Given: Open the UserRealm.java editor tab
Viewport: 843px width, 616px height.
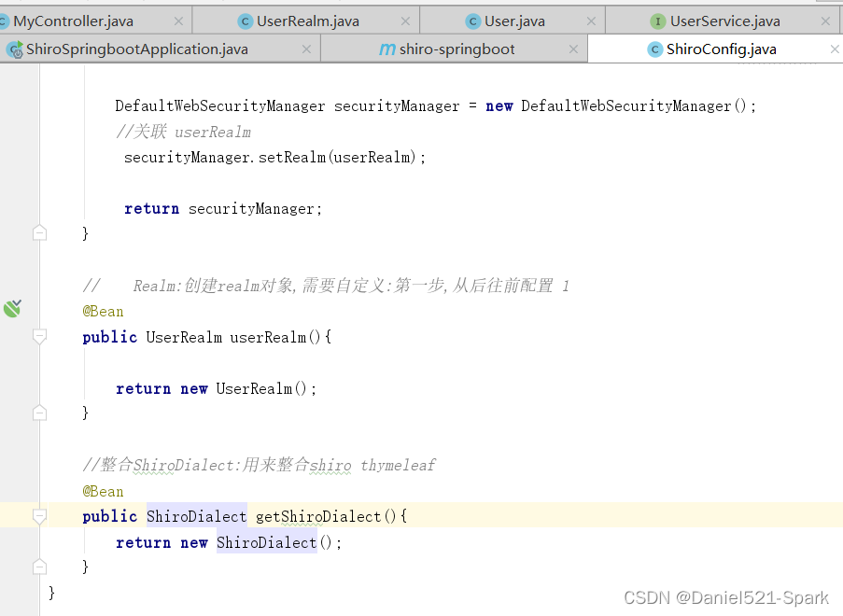Looking at the screenshot, I should (307, 21).
